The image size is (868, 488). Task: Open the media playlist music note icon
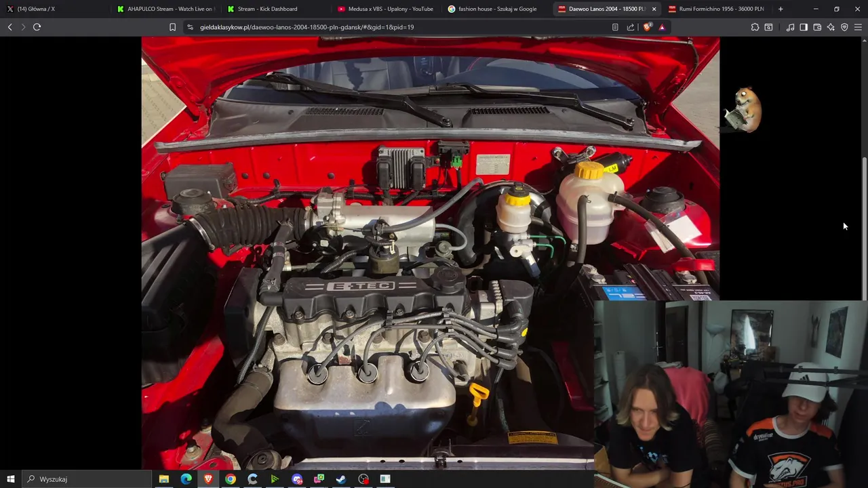(790, 27)
